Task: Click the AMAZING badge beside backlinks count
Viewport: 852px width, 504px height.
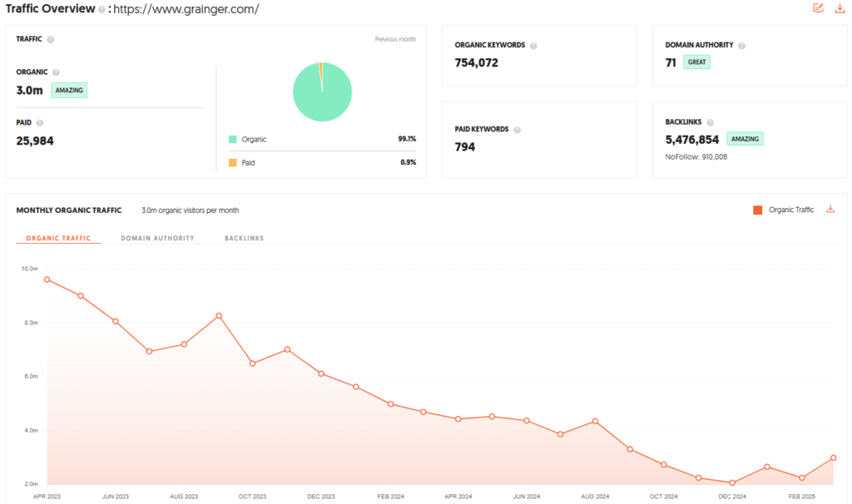Action: point(745,139)
